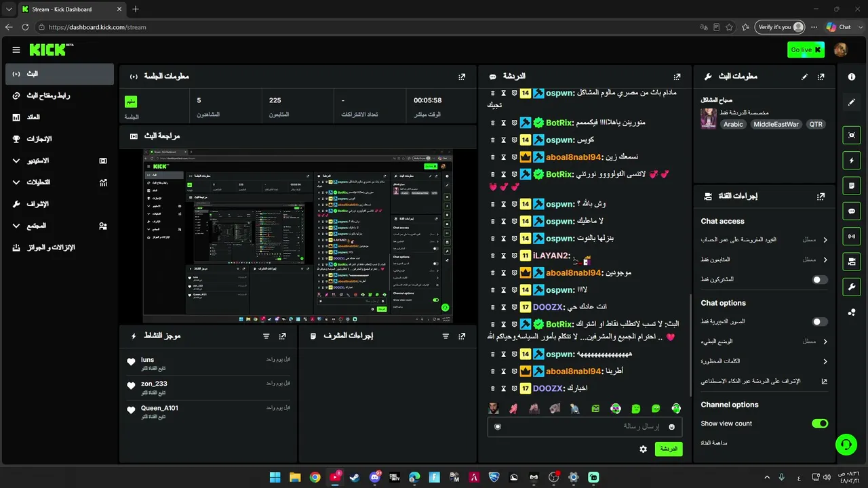Image resolution: width=868 pixels, height=488 pixels.
Task: Open the green headset support button
Action: pyautogui.click(x=846, y=445)
